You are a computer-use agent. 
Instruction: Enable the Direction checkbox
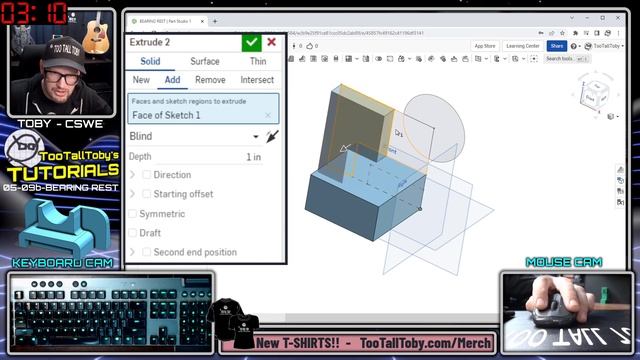[x=146, y=175]
